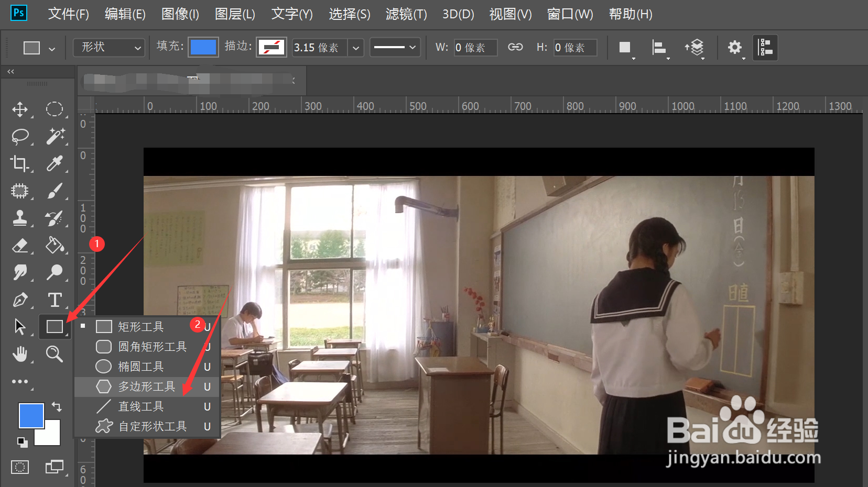Choose 椭圆工具 from the flyout

[147, 367]
